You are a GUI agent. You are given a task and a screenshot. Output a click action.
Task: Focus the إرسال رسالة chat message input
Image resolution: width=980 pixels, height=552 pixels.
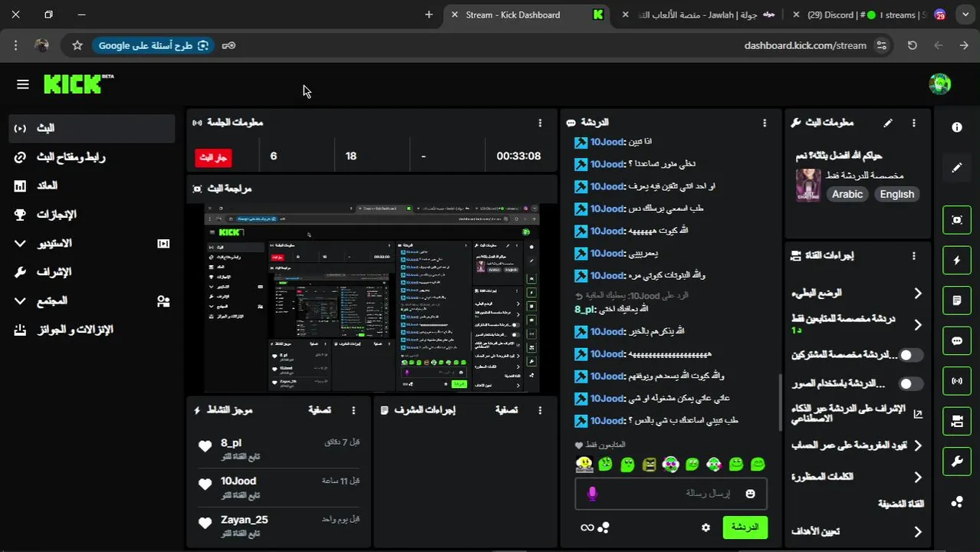(670, 494)
